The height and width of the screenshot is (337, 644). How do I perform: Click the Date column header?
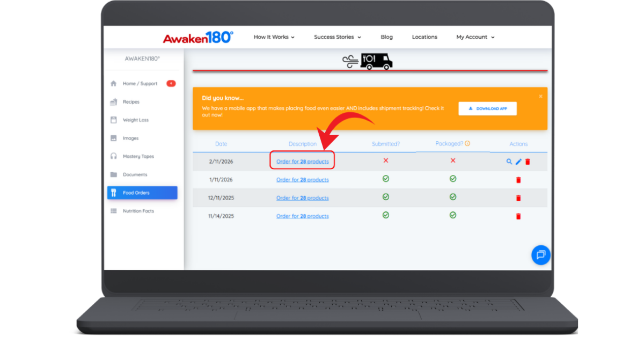point(221,144)
